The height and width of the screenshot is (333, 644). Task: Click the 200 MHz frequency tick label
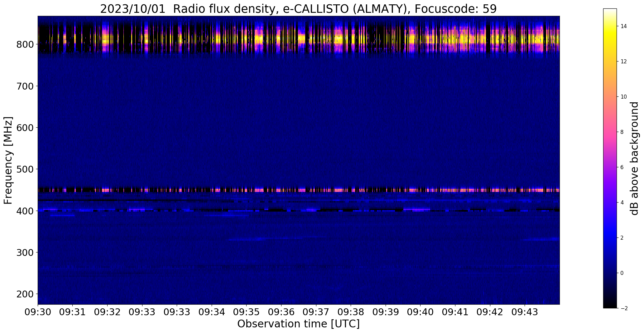point(25,294)
